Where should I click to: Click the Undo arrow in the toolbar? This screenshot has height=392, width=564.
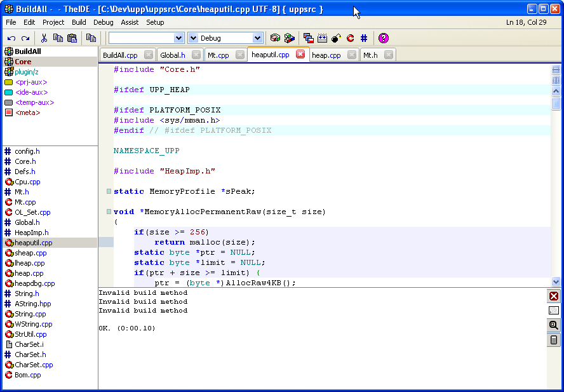(x=11, y=38)
